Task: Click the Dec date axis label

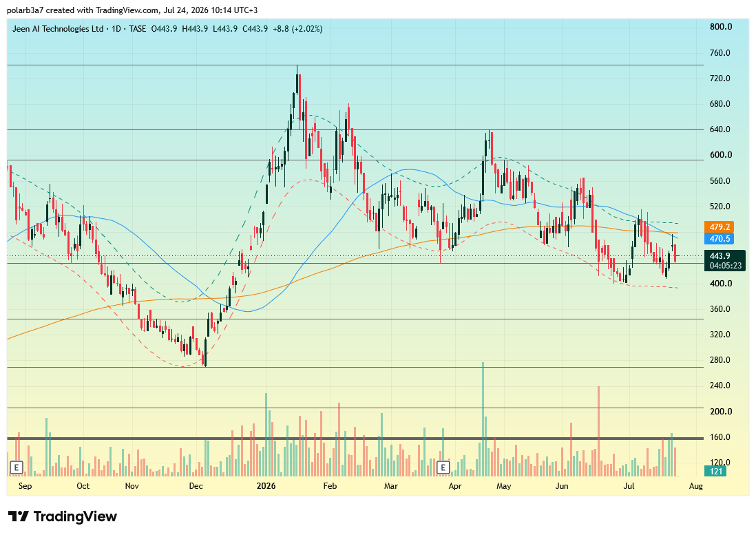Action: tap(196, 486)
